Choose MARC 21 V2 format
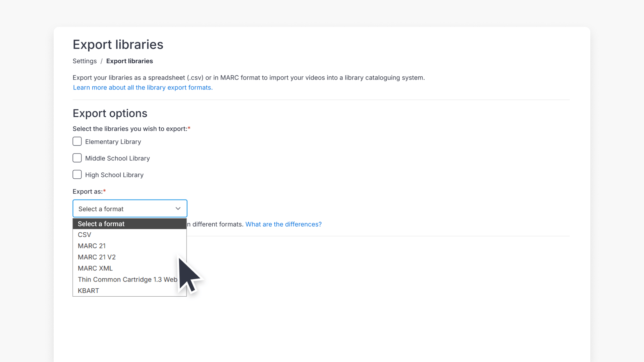The image size is (644, 362). coord(97,257)
